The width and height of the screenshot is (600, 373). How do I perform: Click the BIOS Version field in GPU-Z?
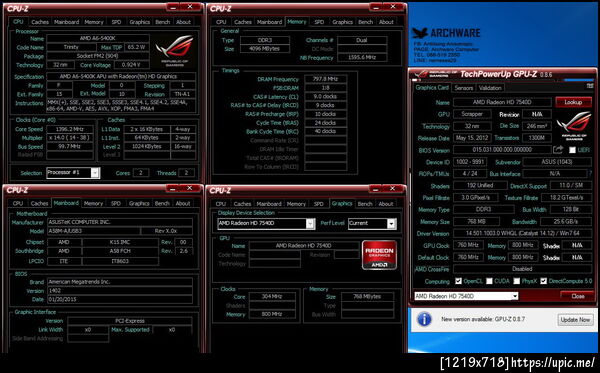pos(502,150)
